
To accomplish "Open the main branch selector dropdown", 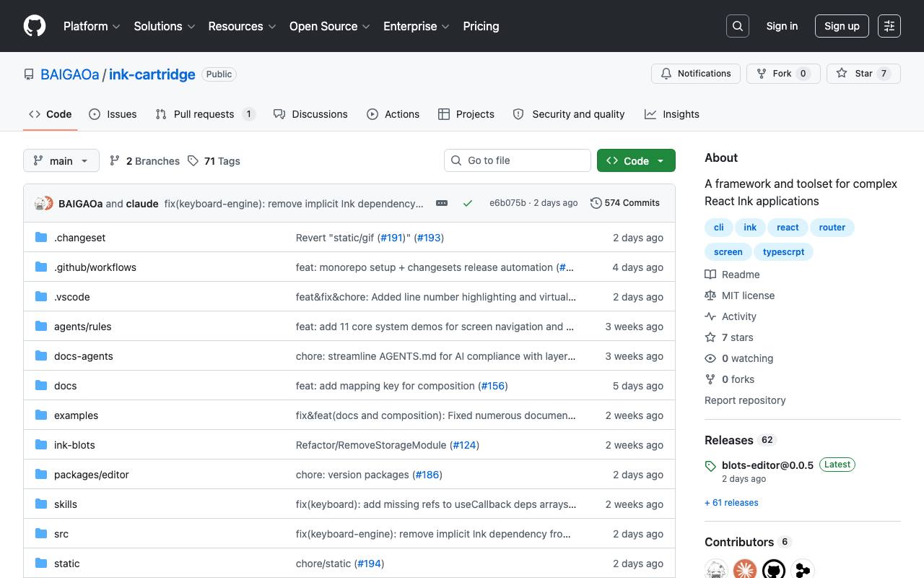I will coord(61,160).
